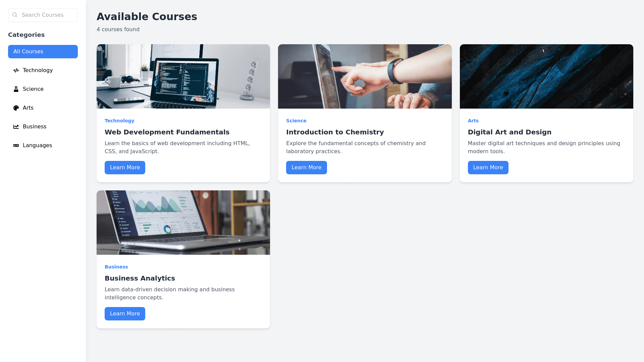Select the All Courses category
The image size is (644, 362).
pyautogui.click(x=43, y=52)
